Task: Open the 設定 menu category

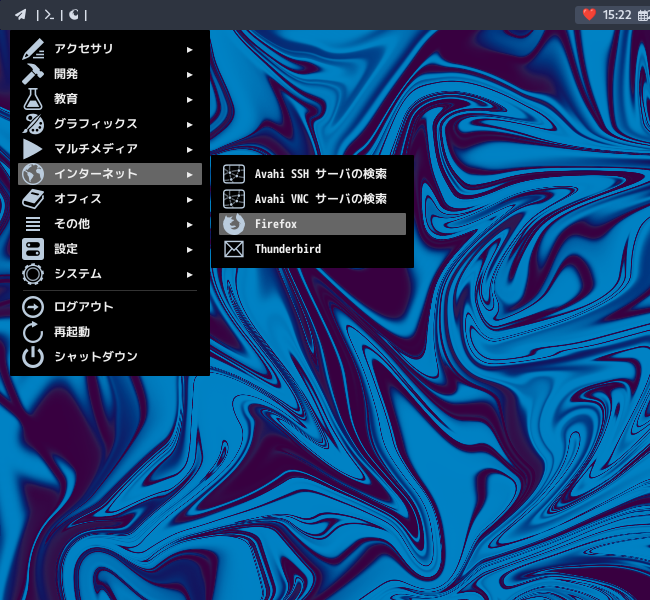Action: pos(110,249)
